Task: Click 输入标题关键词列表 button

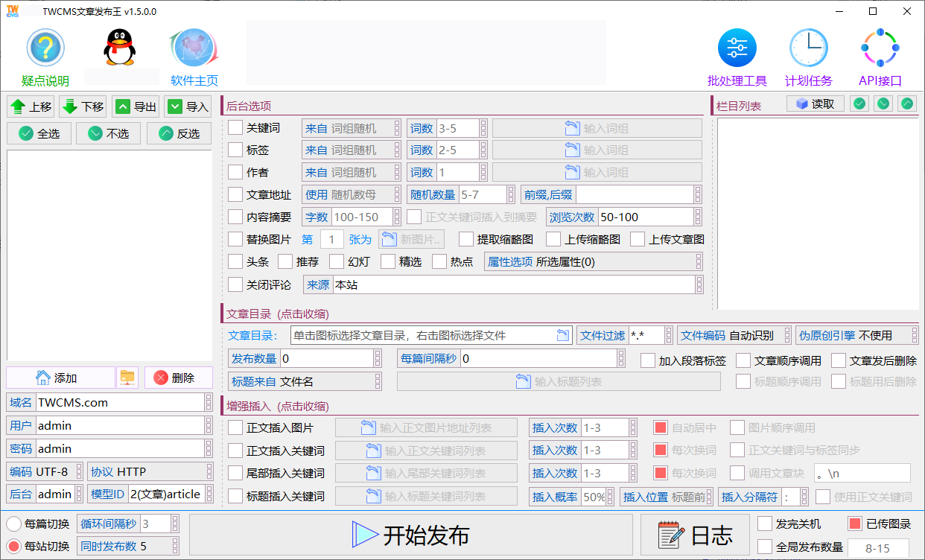Action: tap(426, 496)
